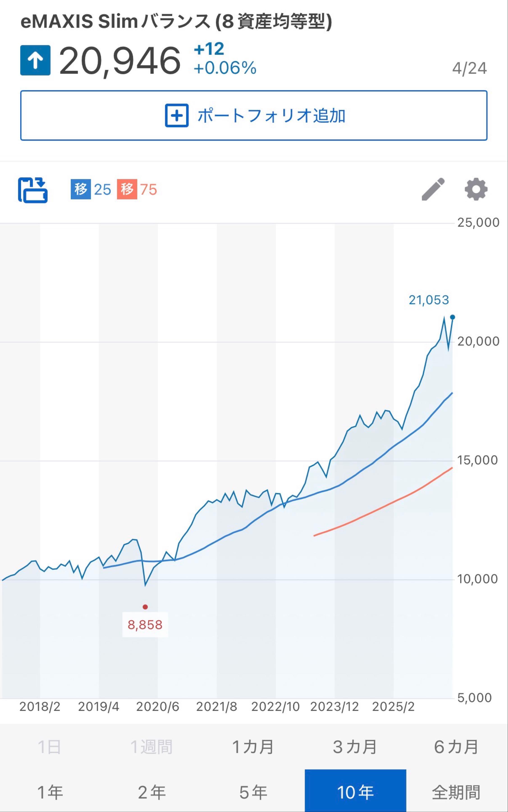Tap the chart rotate/landscape icon
The height and width of the screenshot is (812, 508).
click(x=33, y=190)
